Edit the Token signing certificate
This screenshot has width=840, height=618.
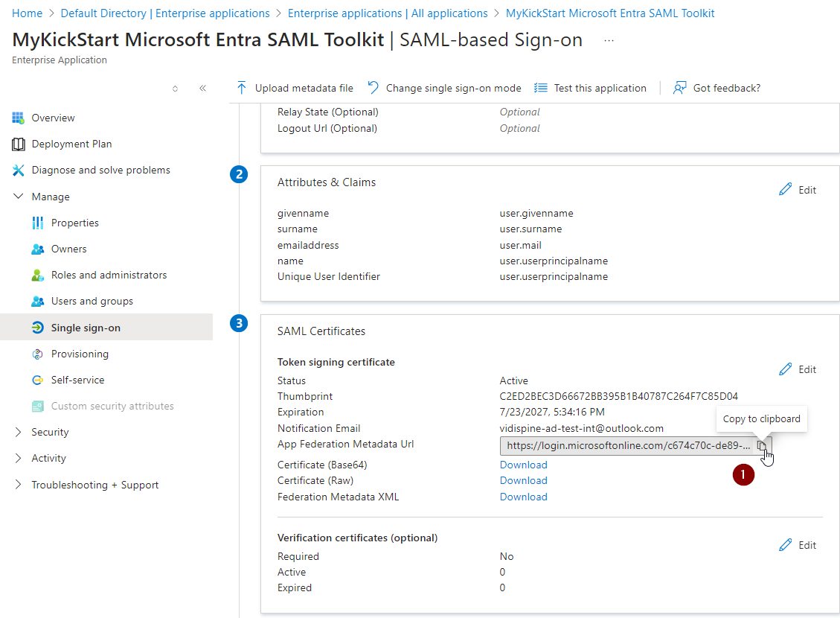click(786, 369)
